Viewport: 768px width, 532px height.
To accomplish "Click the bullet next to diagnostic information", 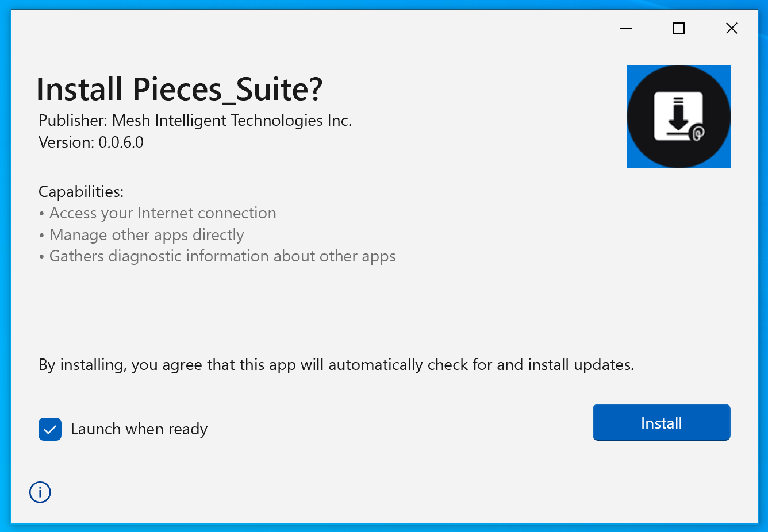I will (41, 256).
